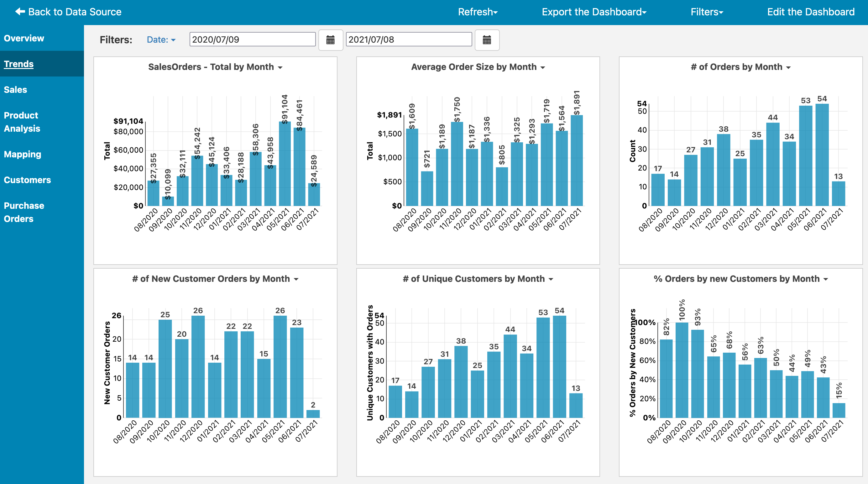Image resolution: width=868 pixels, height=484 pixels.
Task: Open the Export the Dashboard menu
Action: pyautogui.click(x=594, y=12)
